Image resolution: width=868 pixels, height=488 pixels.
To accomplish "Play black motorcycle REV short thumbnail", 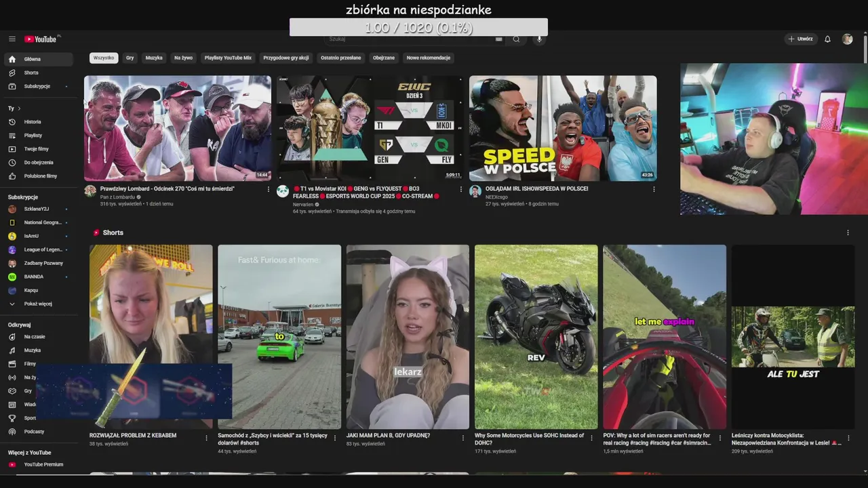I will pos(536,337).
